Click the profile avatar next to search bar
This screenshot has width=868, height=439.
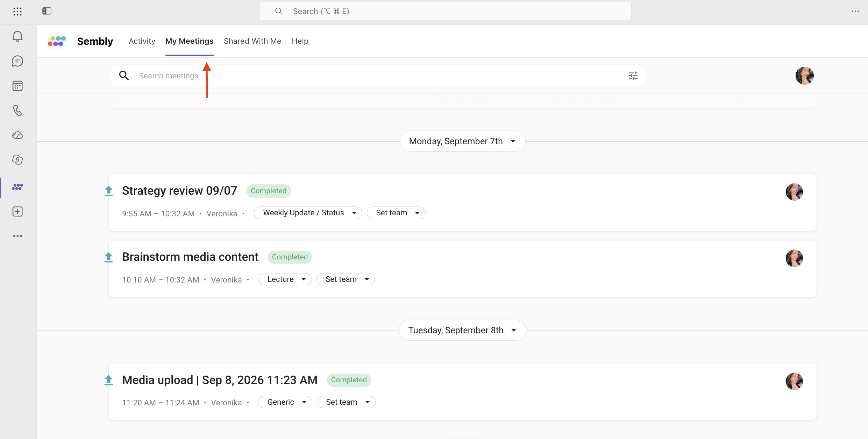pos(804,76)
